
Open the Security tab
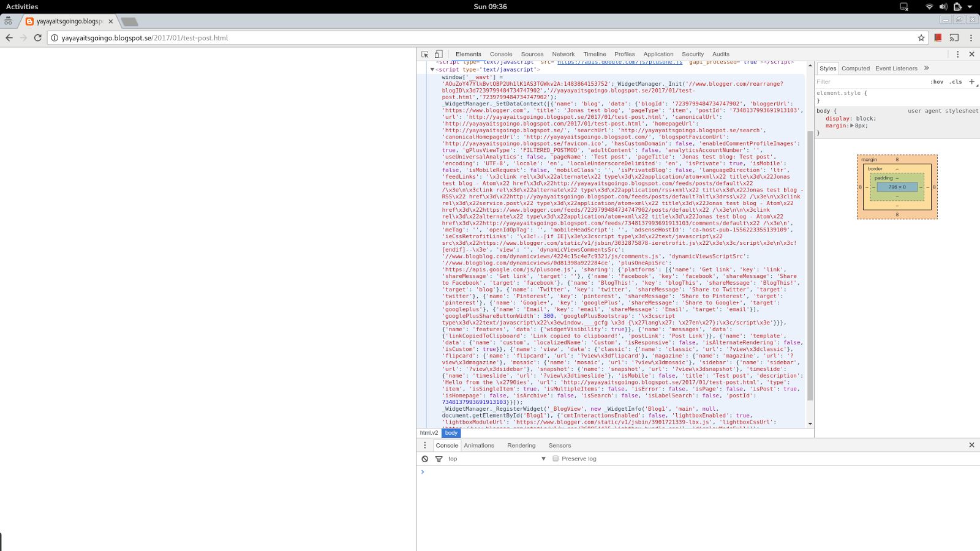(x=693, y=54)
